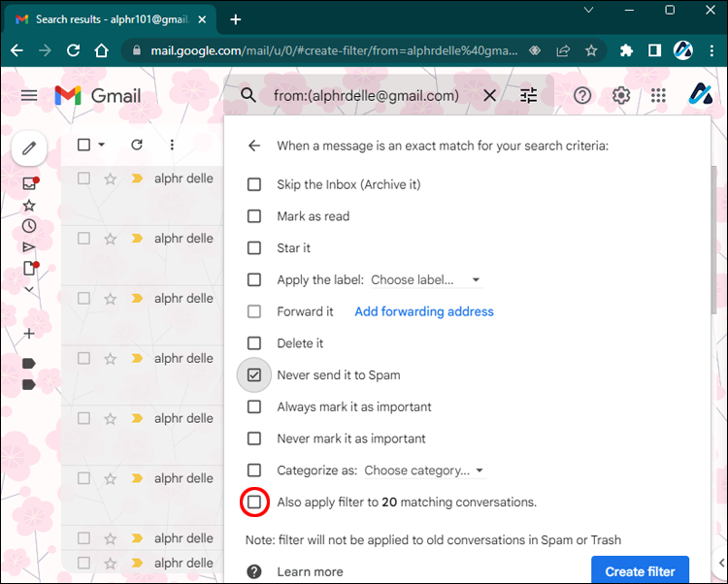Click the Google account avatar in Gmail
Image resolution: width=728 pixels, height=584 pixels.
point(700,95)
